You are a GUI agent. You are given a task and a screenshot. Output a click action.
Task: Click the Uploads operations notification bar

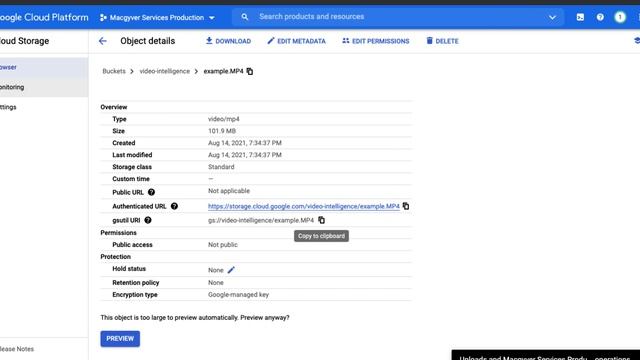[x=545, y=355]
